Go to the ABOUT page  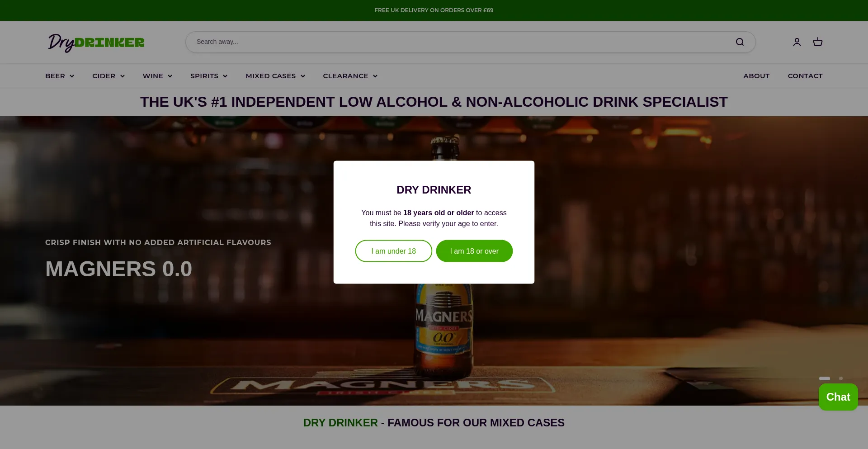pos(756,76)
